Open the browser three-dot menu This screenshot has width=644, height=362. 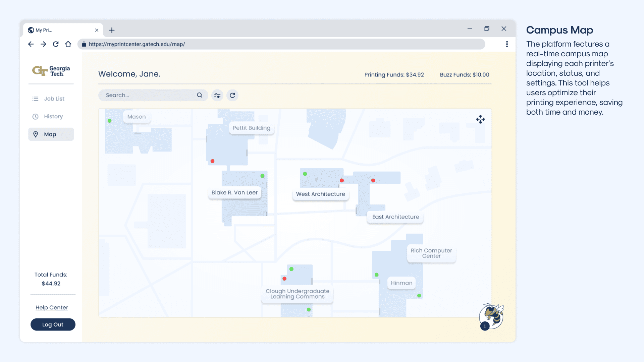point(507,44)
